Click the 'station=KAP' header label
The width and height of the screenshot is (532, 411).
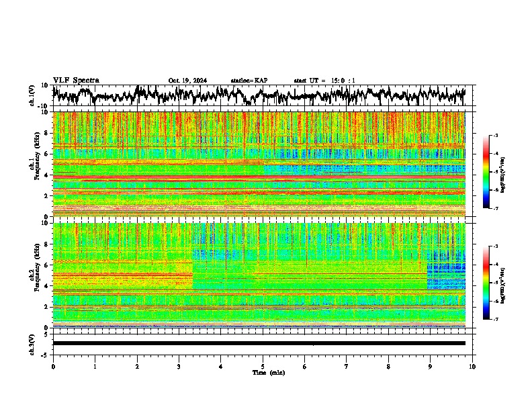249,81
